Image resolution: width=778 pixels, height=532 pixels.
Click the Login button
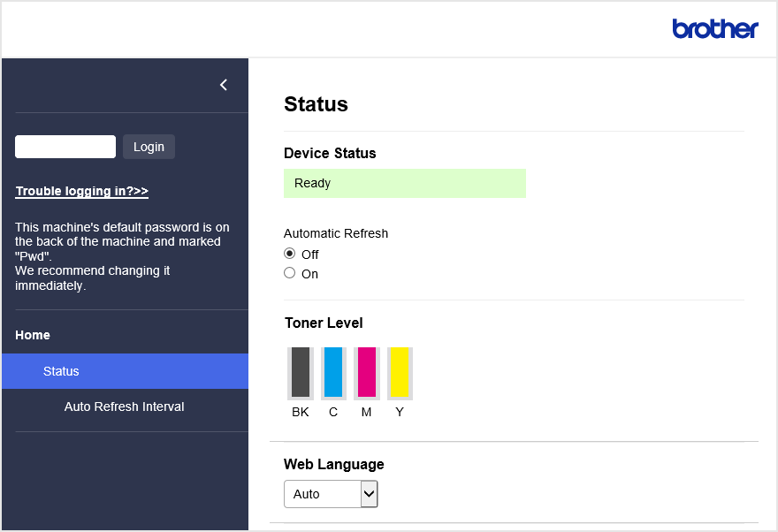click(149, 147)
